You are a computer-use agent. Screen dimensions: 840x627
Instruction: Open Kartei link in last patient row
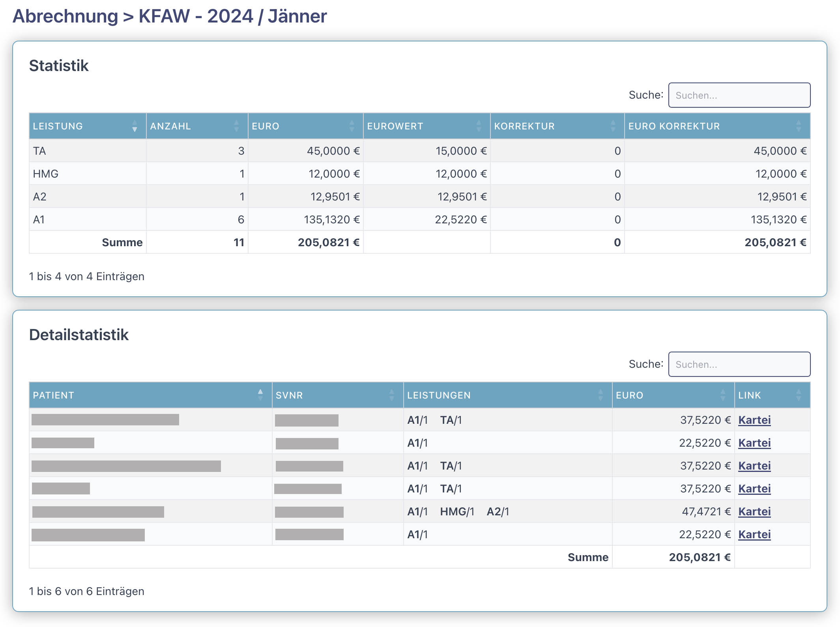pos(754,534)
